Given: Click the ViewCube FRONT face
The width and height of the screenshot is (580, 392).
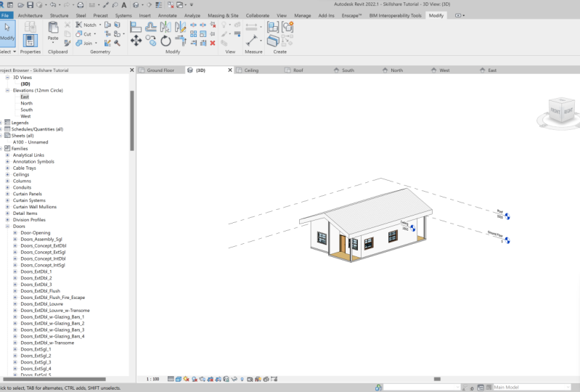Looking at the screenshot, I should tap(555, 110).
